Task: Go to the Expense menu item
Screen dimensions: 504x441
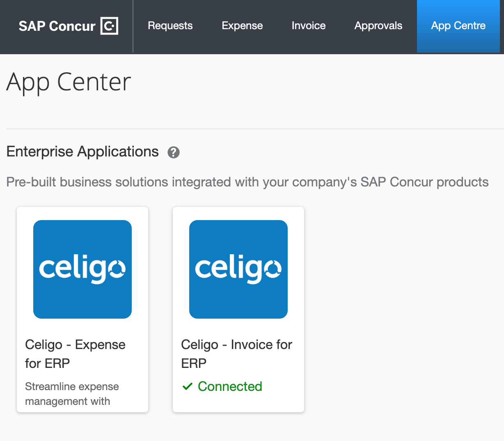Action: point(242,25)
